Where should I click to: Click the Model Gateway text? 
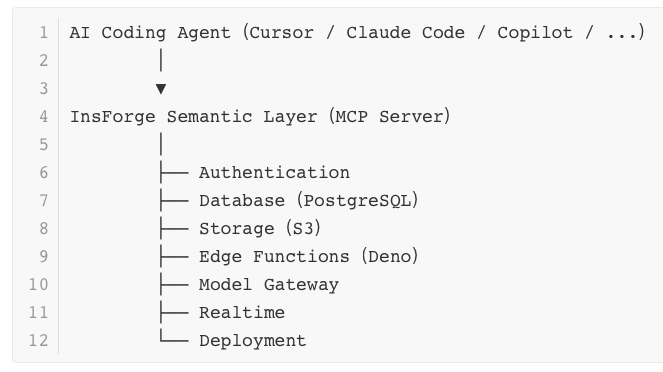[269, 284]
